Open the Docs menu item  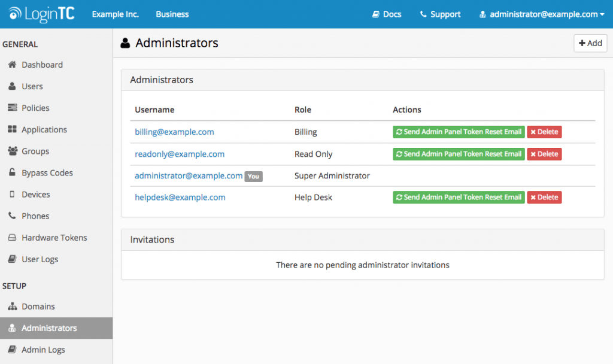coord(386,14)
